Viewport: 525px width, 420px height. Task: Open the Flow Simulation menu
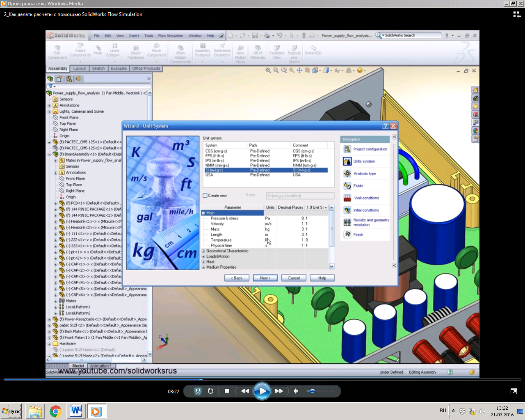pos(171,36)
